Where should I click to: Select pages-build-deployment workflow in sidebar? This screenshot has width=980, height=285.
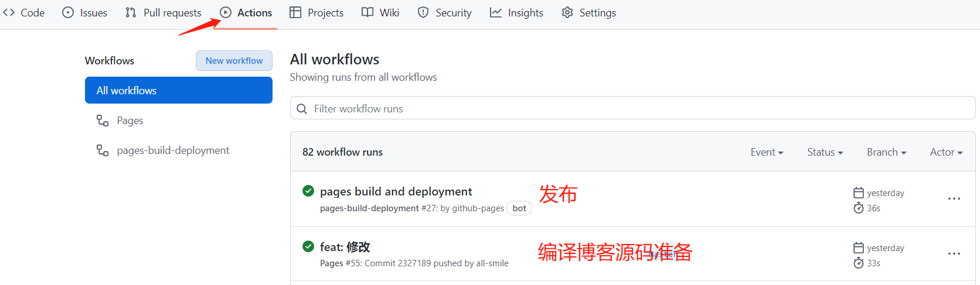click(173, 150)
